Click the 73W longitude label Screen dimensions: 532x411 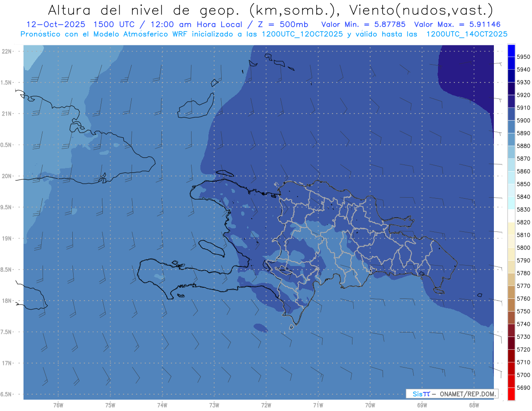(214, 405)
